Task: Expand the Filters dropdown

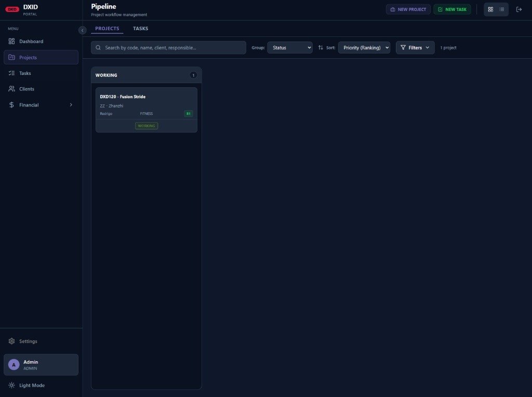Action: 415,47
